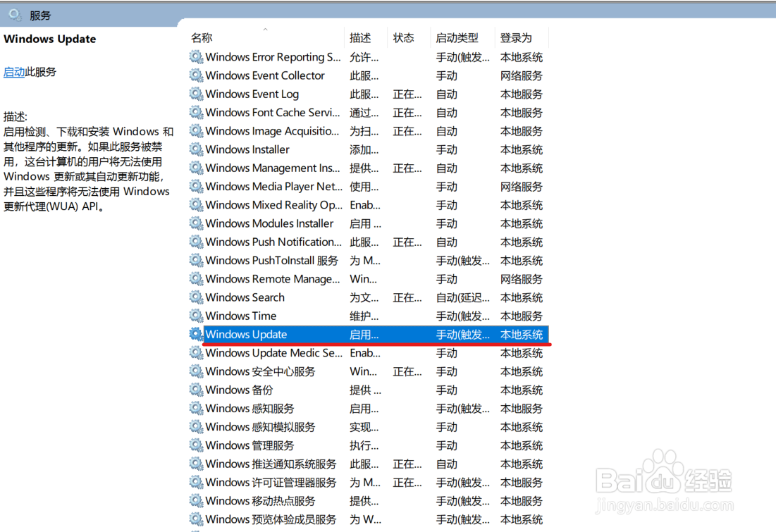Select the Windows Modules Installer name
Screen dimensions: 776x532
point(269,223)
